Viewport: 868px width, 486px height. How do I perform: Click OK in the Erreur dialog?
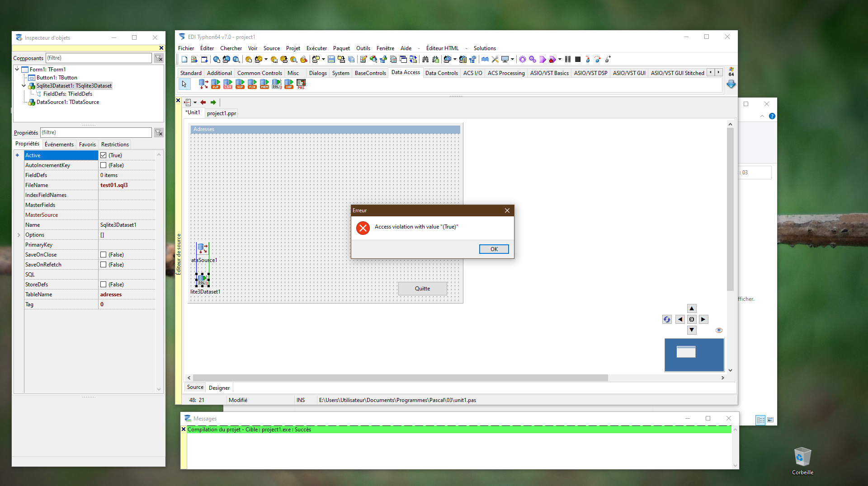[x=494, y=249]
